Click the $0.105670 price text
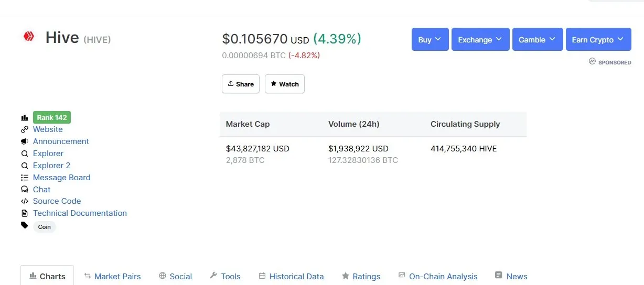The width and height of the screenshot is (644, 285). click(255, 39)
